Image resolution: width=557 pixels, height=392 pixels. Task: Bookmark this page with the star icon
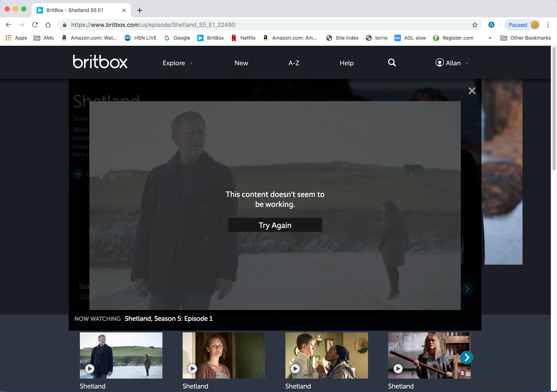pos(474,25)
